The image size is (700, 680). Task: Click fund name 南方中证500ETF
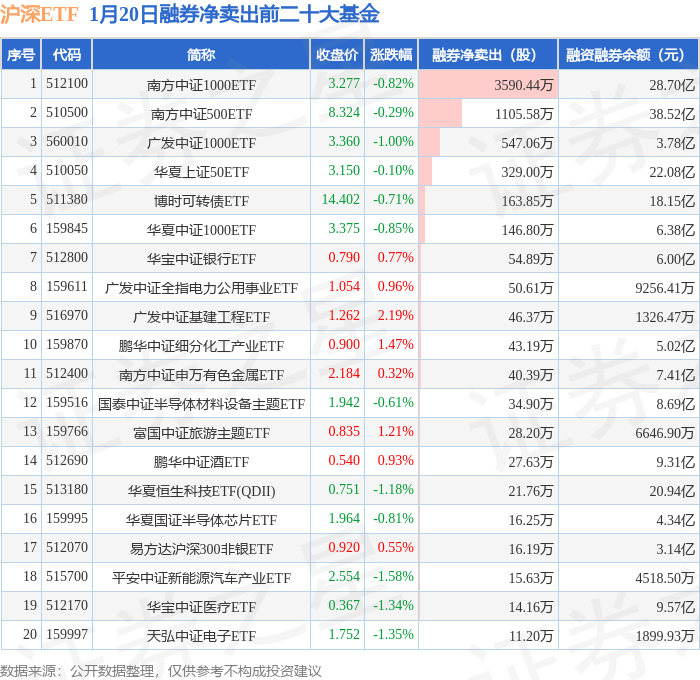pyautogui.click(x=201, y=114)
